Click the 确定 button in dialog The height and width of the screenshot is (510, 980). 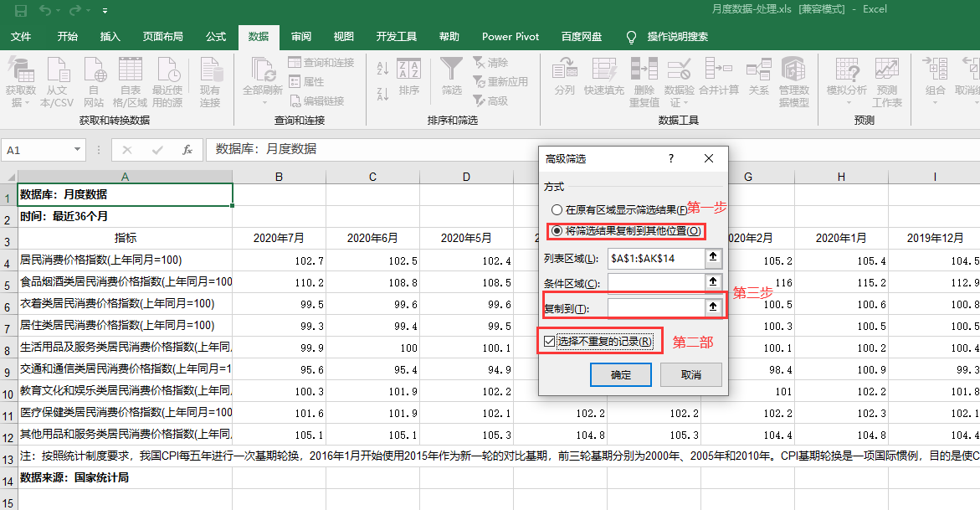coord(621,375)
